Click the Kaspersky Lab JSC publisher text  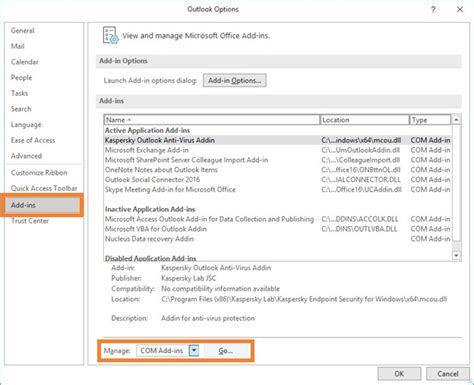(x=188, y=278)
